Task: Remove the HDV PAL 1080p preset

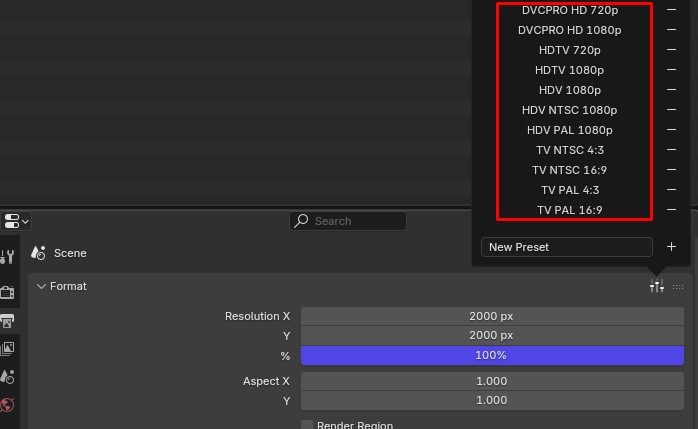Action: pos(671,130)
